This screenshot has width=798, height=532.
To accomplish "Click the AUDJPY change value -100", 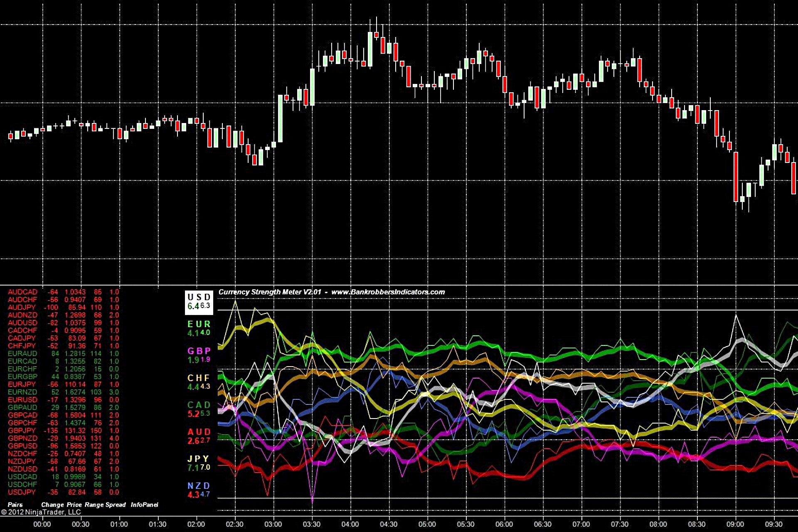I will coord(52,308).
